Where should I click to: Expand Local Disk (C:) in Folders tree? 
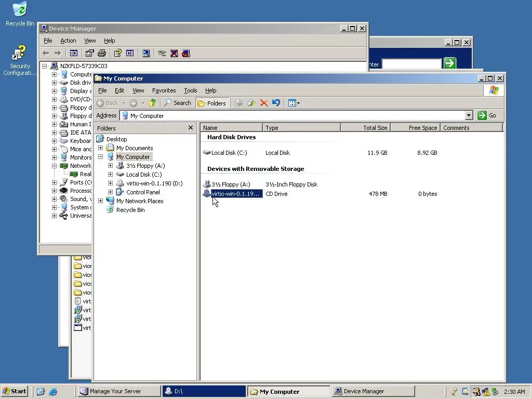click(110, 175)
